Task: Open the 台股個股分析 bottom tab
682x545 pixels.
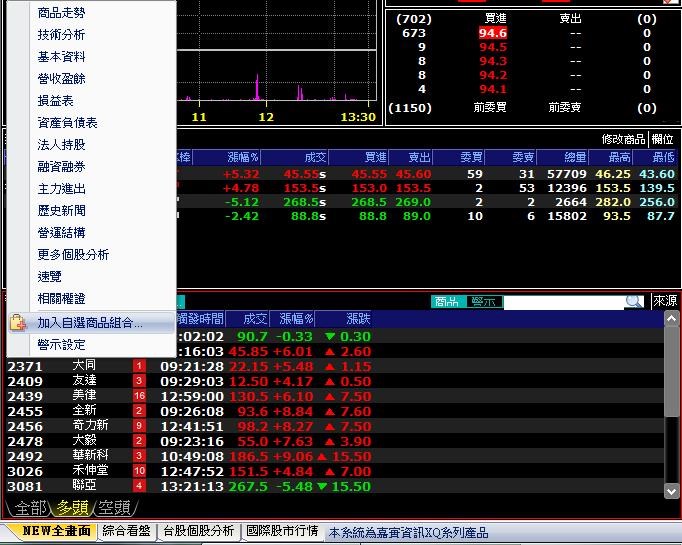Action: coord(198,531)
